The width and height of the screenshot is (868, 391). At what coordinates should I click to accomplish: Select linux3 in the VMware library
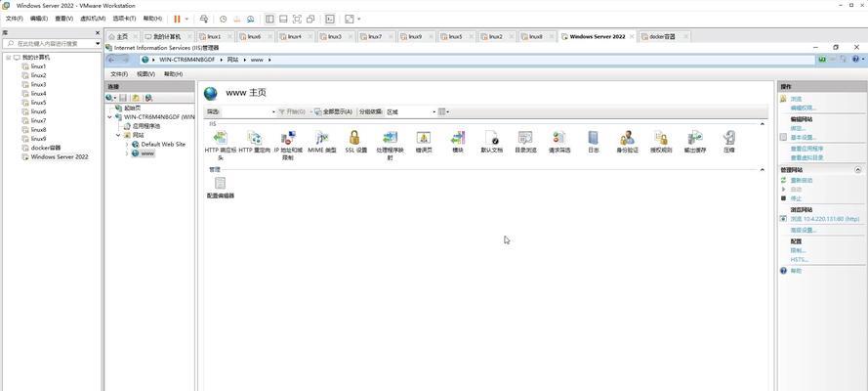38,85
